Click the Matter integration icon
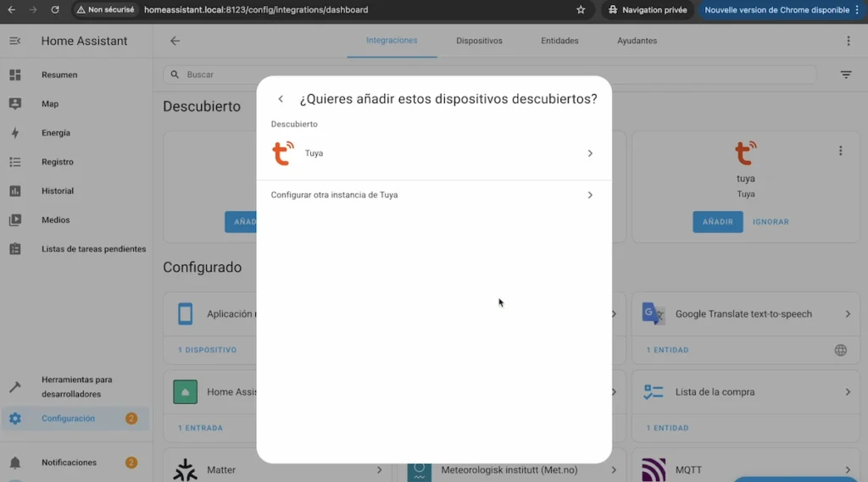This screenshot has width=868, height=482. (185, 470)
